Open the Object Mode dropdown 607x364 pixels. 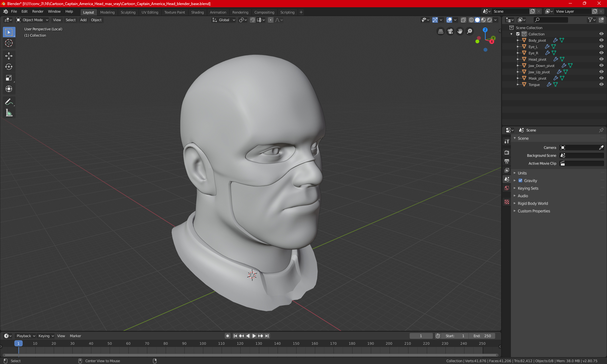pos(32,20)
